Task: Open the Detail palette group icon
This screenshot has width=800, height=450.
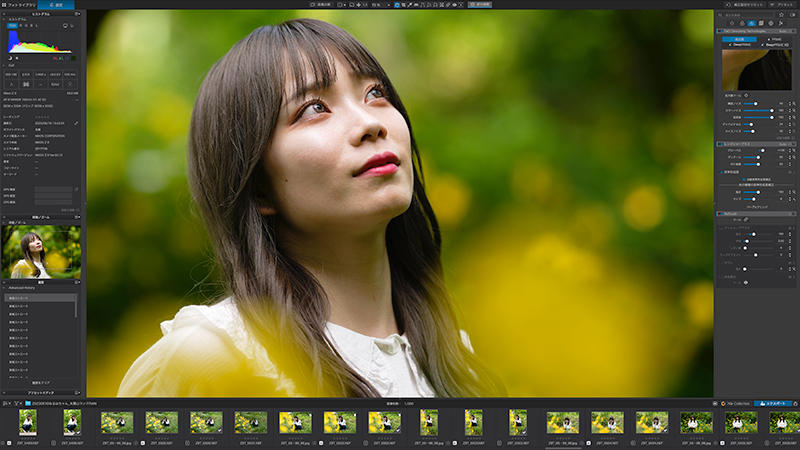Action: (752, 23)
